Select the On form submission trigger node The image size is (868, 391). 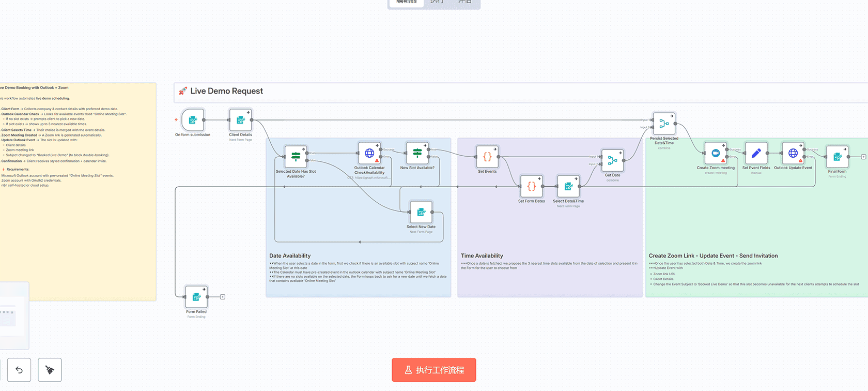pos(193,120)
